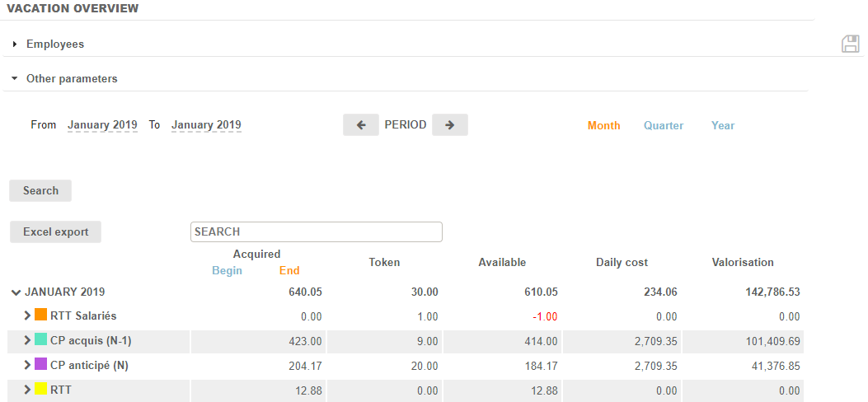
Task: Click the SEARCH text field
Action: click(316, 232)
